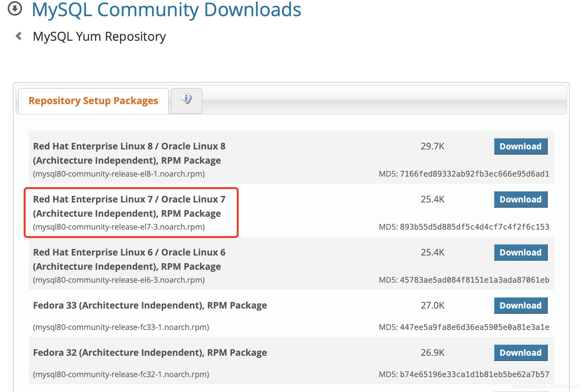Click the mysql80-community-release-el7-3.noarch.rpm filename
582x392 pixels.
tap(119, 227)
